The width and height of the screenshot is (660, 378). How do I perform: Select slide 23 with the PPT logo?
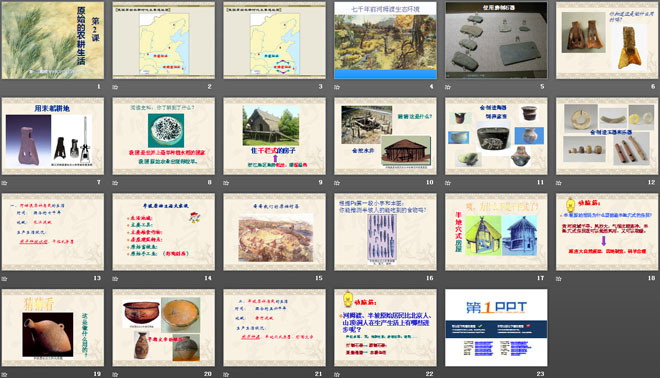(496, 327)
